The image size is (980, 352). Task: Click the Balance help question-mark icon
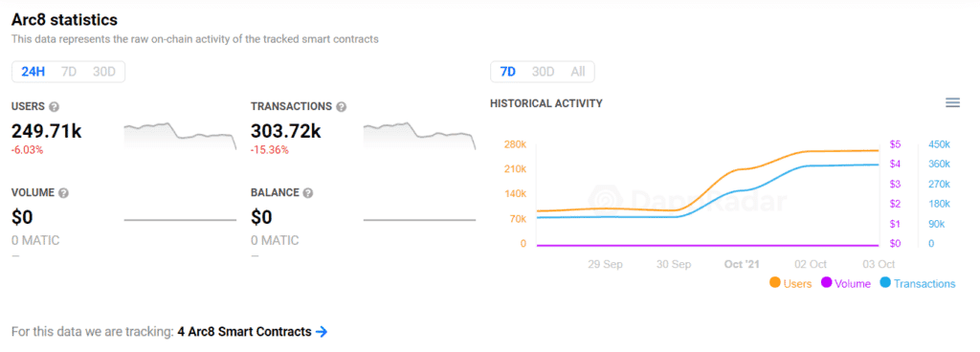point(308,193)
